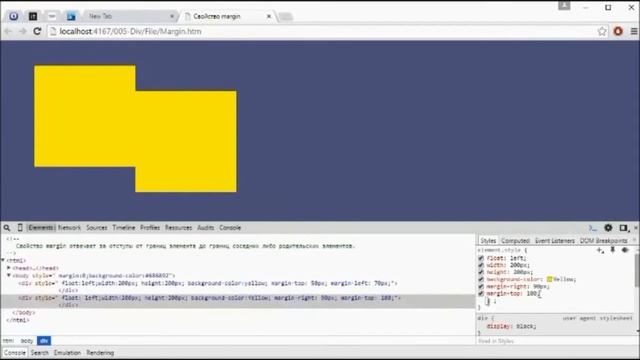Uncheck the float: left property

(481, 258)
